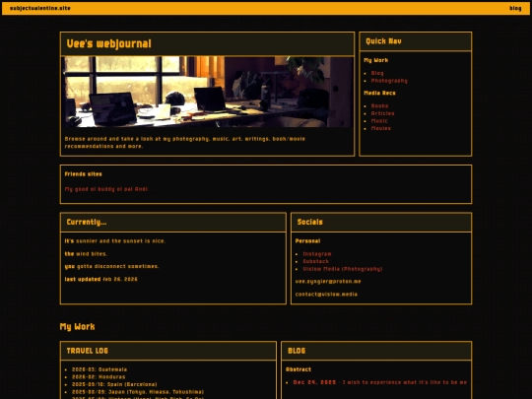This screenshot has height=399, width=532.
Task: Click the Currently... panel heading
Action: pyautogui.click(x=87, y=222)
